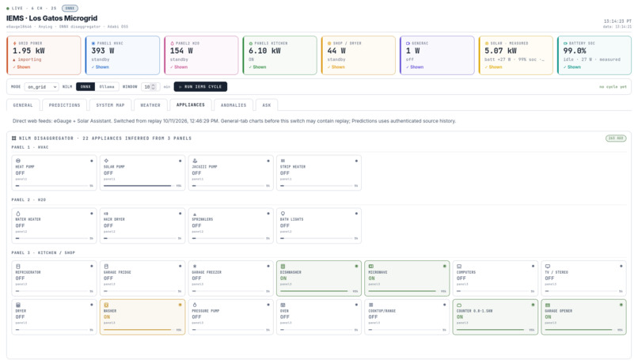
Task: Switch to the General tab
Action: point(23,105)
